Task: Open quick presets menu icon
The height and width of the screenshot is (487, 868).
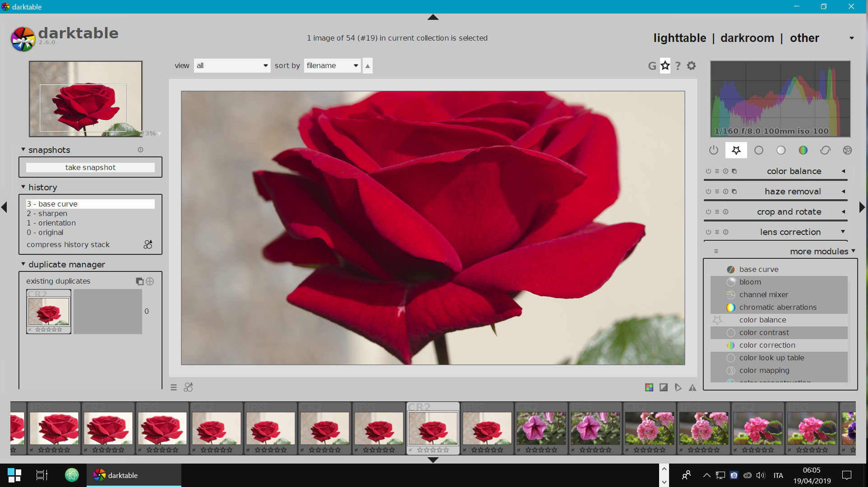Action: (174, 387)
